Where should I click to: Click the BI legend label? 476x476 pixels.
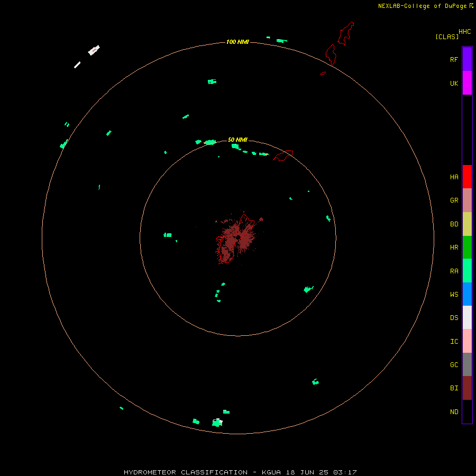pyautogui.click(x=454, y=388)
